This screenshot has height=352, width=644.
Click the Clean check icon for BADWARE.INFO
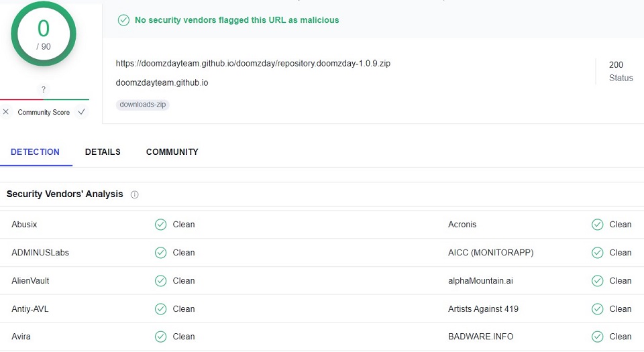(x=597, y=337)
